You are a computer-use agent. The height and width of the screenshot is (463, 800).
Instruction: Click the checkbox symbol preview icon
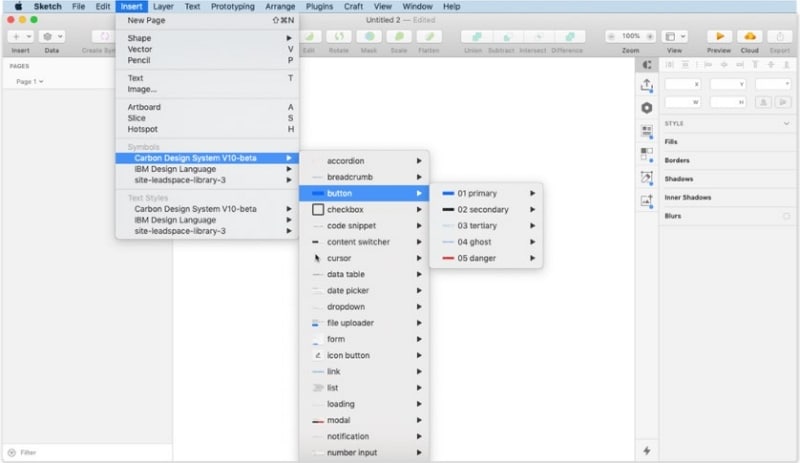pyautogui.click(x=318, y=209)
